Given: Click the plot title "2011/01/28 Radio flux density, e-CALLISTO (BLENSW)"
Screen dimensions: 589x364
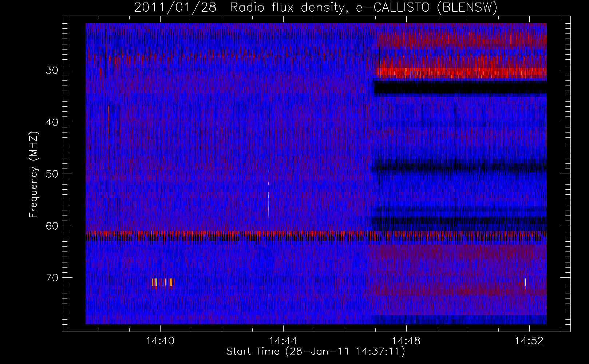Looking at the screenshot, I should pos(316,8).
